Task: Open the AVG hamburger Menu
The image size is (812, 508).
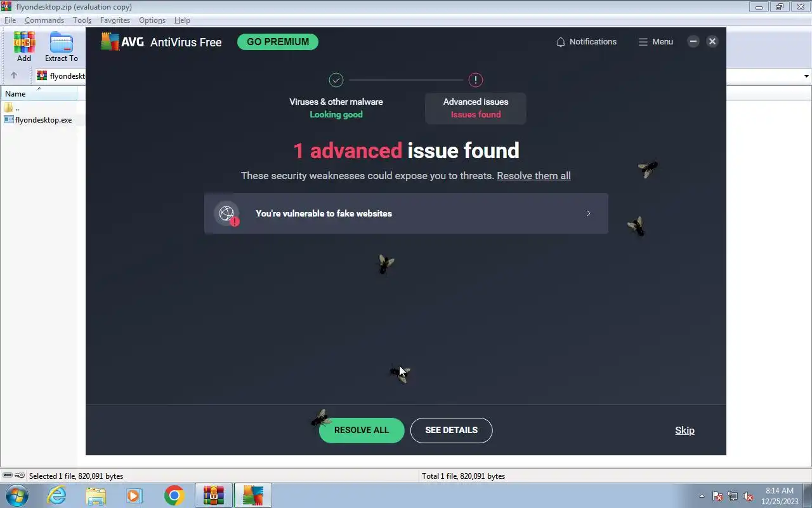Action: (x=656, y=42)
